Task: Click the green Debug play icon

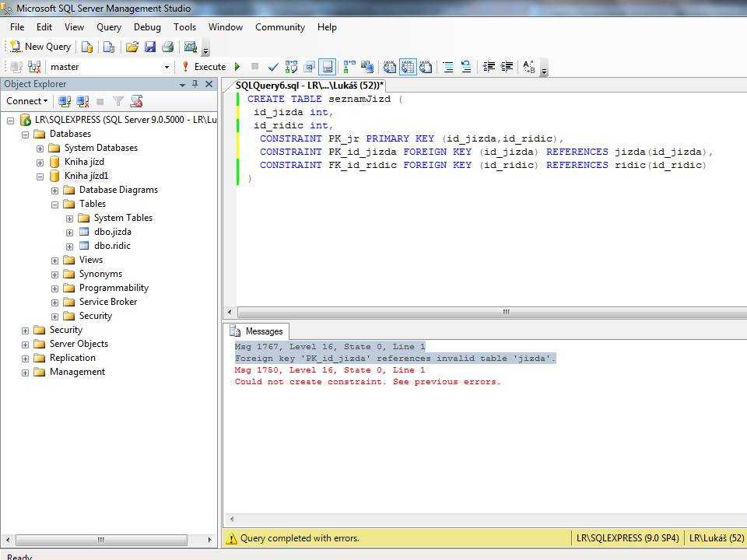Action: 237,67
